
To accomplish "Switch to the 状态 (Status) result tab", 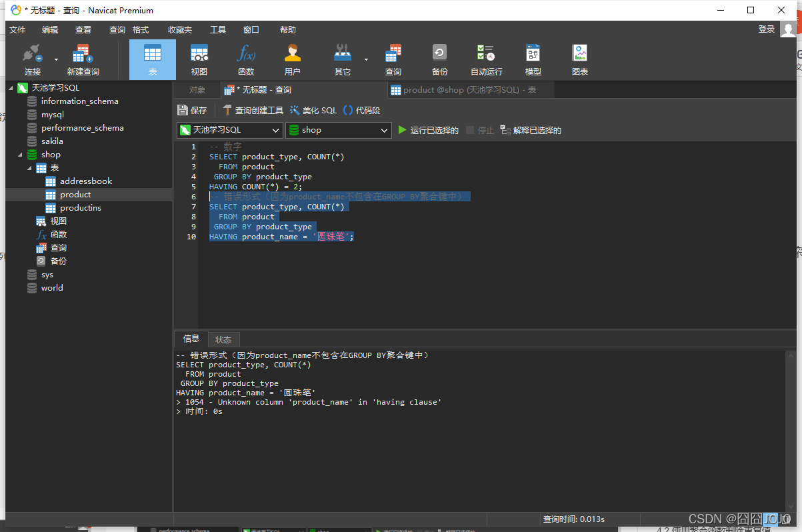I will [223, 339].
